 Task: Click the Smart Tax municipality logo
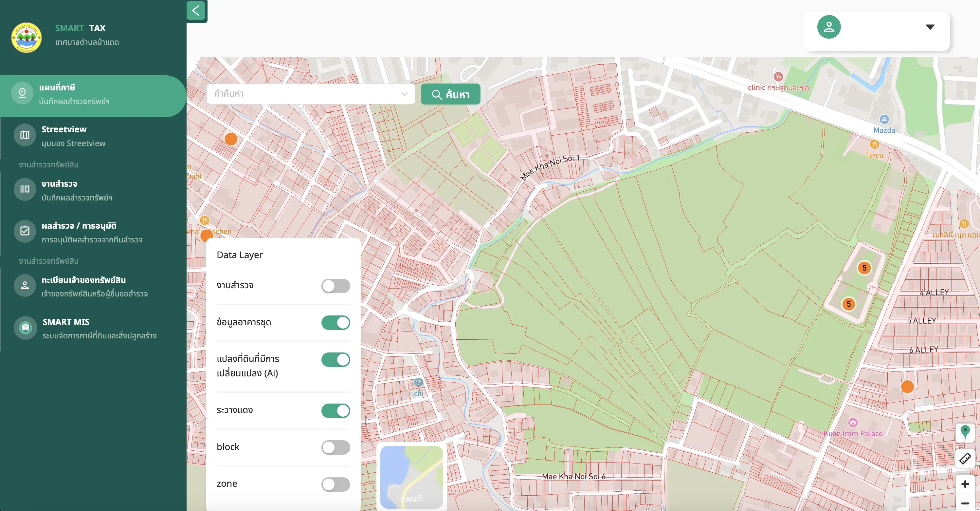point(26,37)
